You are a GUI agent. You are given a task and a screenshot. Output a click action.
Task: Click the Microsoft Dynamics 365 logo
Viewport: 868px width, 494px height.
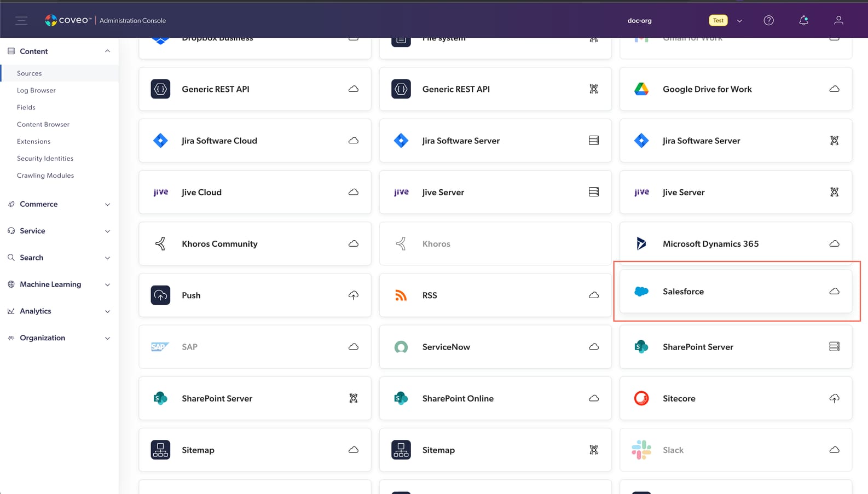point(641,243)
